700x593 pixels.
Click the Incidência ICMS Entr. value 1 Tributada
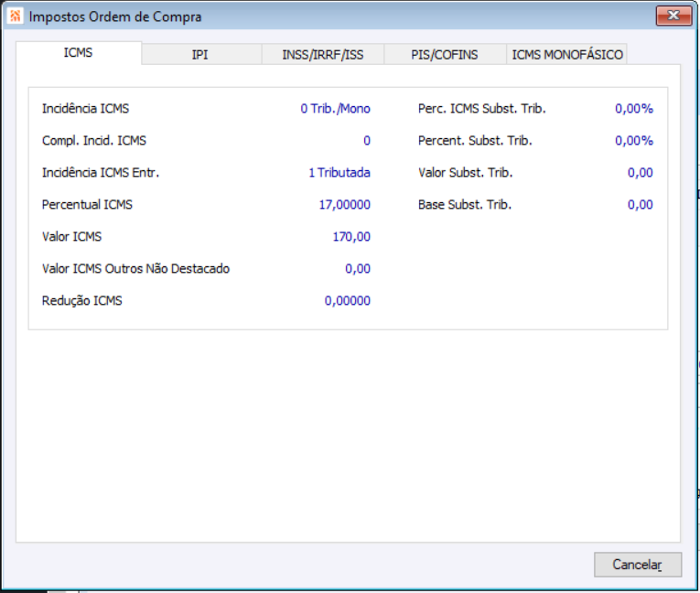coord(339,173)
